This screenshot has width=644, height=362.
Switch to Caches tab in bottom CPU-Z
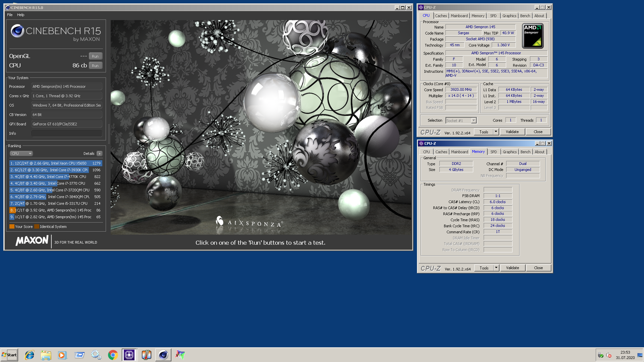(x=441, y=152)
